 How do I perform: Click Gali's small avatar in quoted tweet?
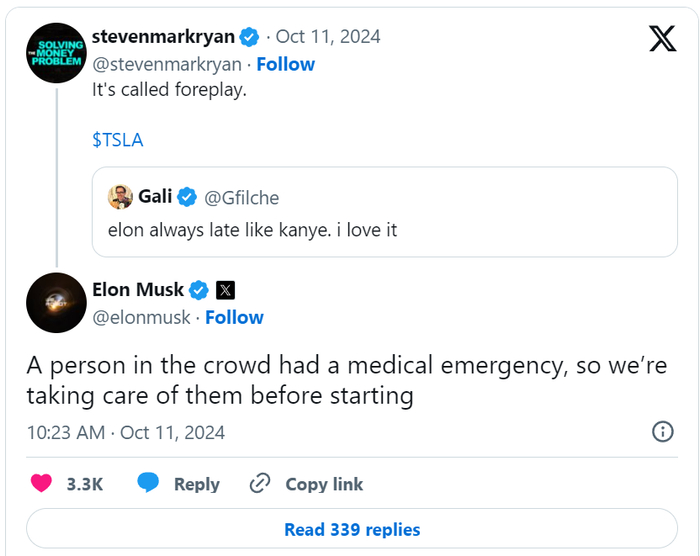point(121,197)
